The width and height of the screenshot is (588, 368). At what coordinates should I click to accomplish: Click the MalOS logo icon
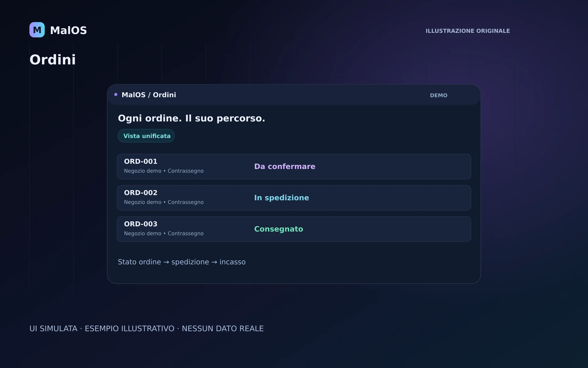tap(37, 30)
